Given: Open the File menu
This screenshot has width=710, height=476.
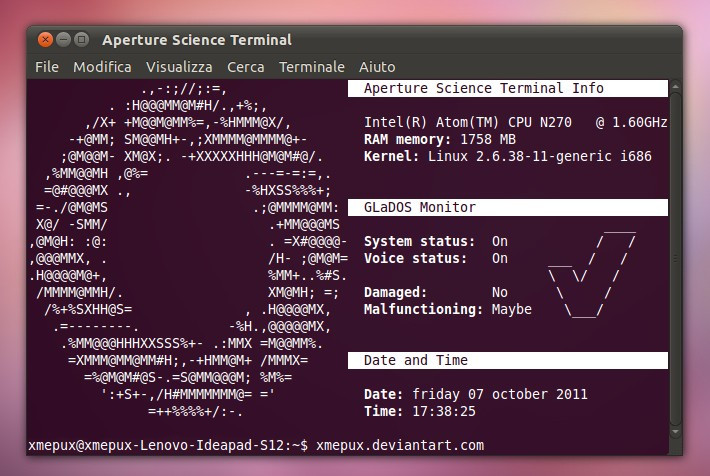Looking at the screenshot, I should [47, 67].
